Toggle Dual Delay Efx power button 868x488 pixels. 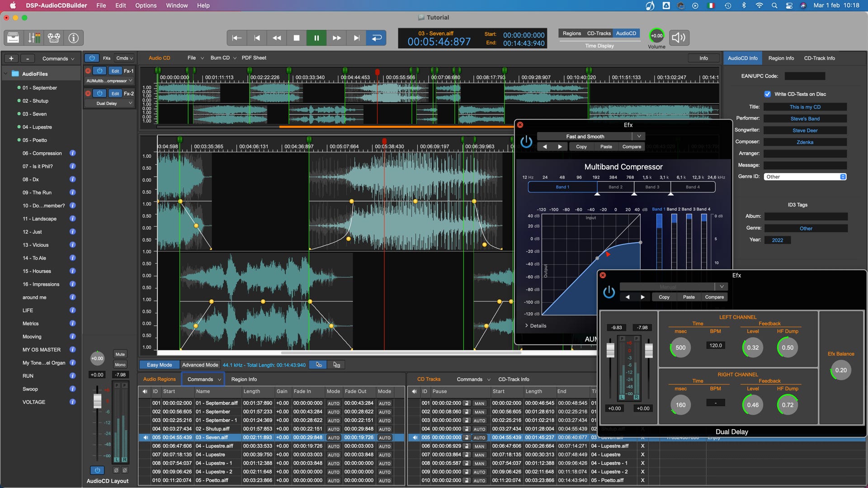point(609,292)
